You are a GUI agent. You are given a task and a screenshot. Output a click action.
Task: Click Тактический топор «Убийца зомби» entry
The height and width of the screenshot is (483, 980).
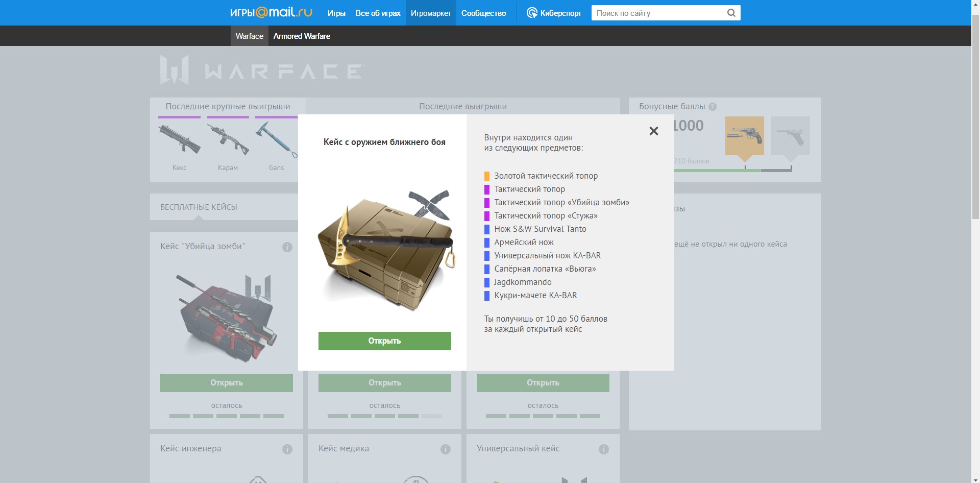(561, 202)
